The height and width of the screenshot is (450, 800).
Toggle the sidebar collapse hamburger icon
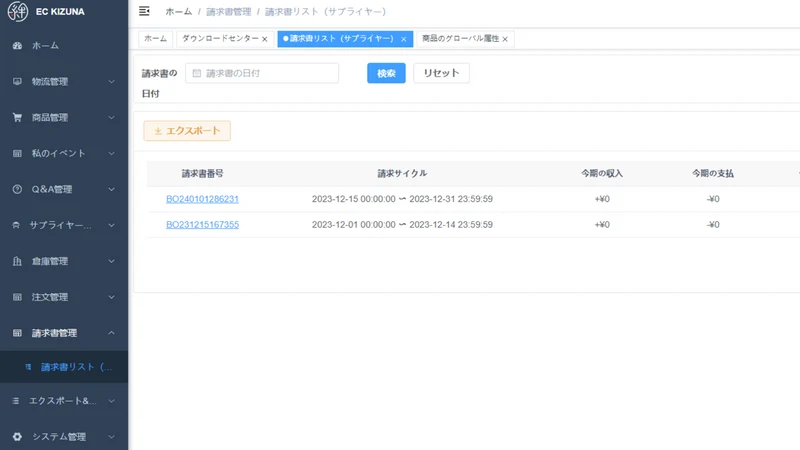point(144,11)
